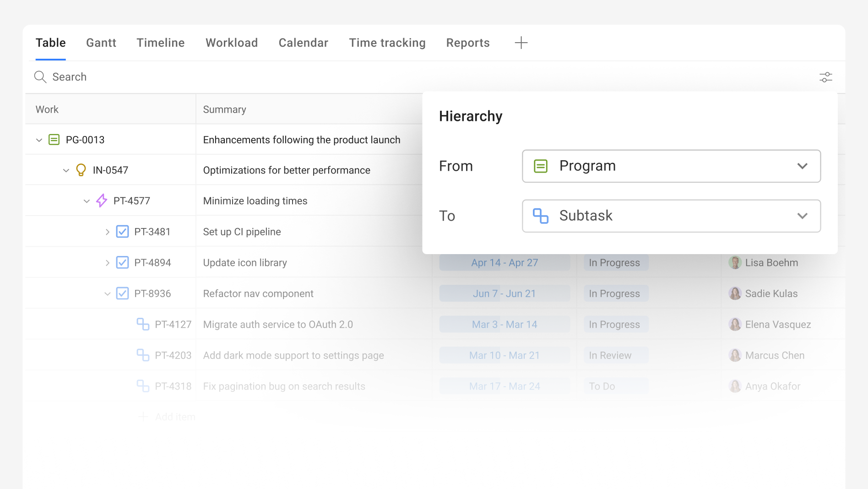This screenshot has width=868, height=489.
Task: Click the green program icon beside PG-0013
Action: tap(54, 140)
